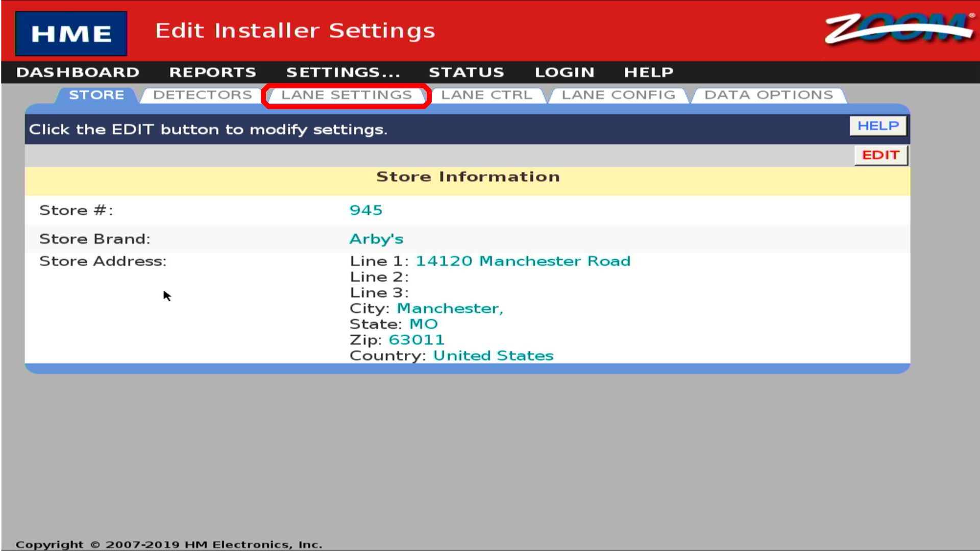
Task: Go to the Status page
Action: coord(466,72)
